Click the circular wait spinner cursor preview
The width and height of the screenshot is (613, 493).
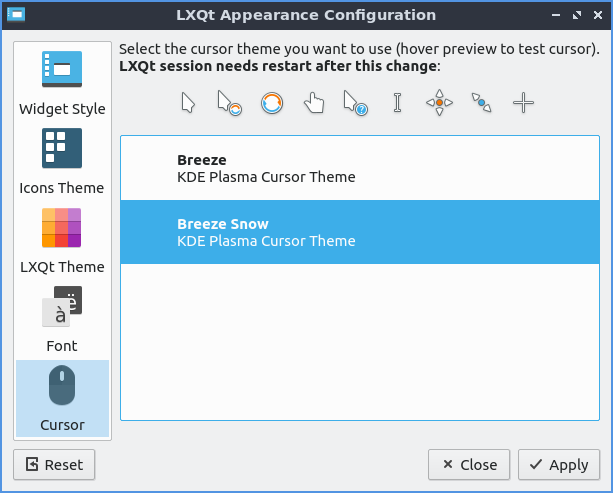tap(272, 103)
